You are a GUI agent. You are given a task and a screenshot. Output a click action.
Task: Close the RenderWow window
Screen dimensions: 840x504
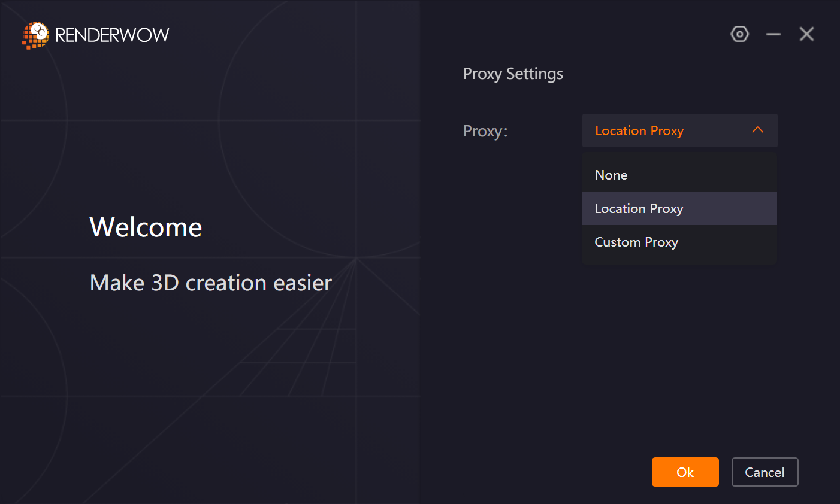point(806,34)
